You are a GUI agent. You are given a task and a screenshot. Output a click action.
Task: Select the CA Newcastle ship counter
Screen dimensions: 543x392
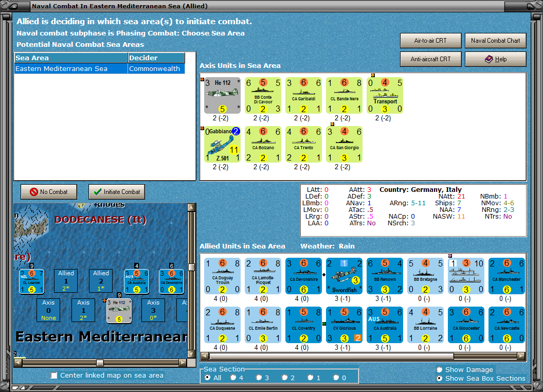pos(506,325)
